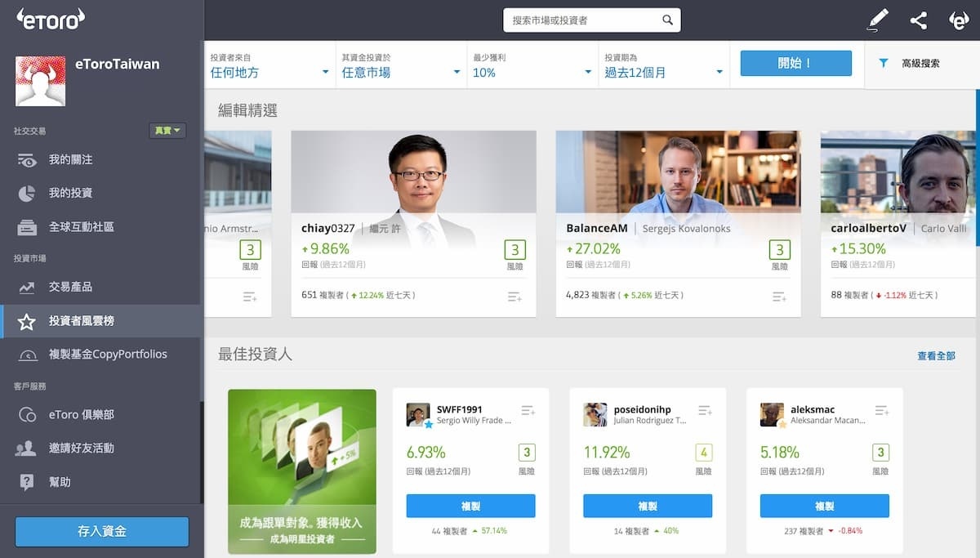Click 複製 button for poseidonihp
The width and height of the screenshot is (980, 558).
(648, 506)
